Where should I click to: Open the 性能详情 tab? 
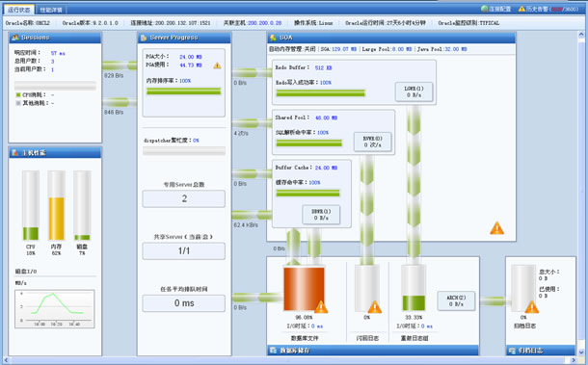51,10
